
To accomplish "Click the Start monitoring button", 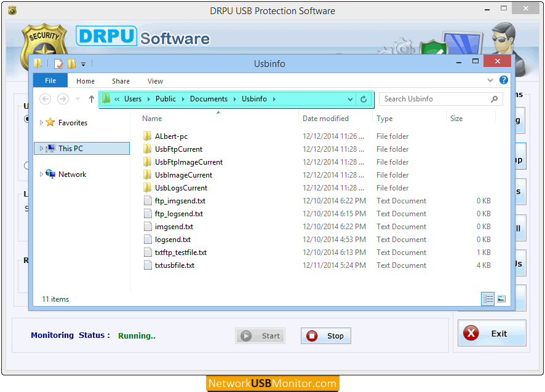I will 260,335.
